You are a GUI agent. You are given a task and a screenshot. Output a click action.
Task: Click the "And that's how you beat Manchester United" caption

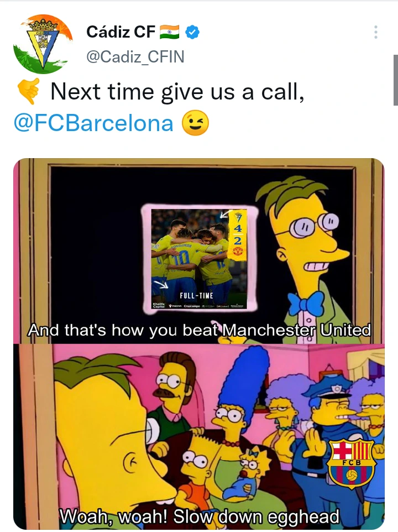(199, 330)
